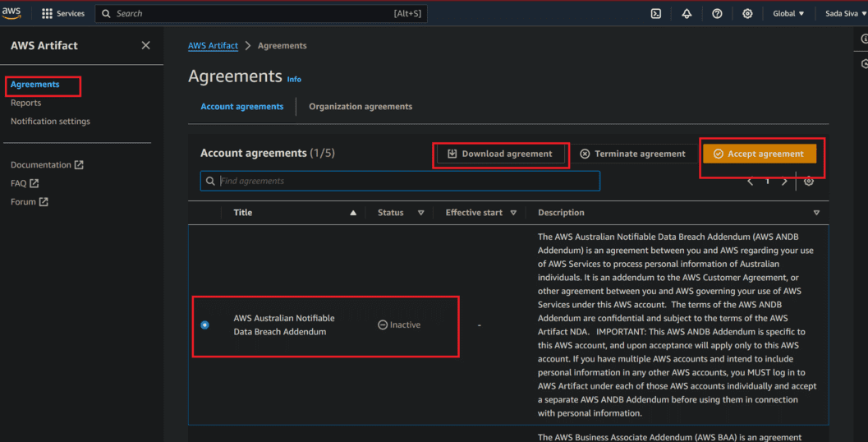Screen dimensions: 868x442
Task: Open Notification settings in side navigation
Action: [50, 121]
